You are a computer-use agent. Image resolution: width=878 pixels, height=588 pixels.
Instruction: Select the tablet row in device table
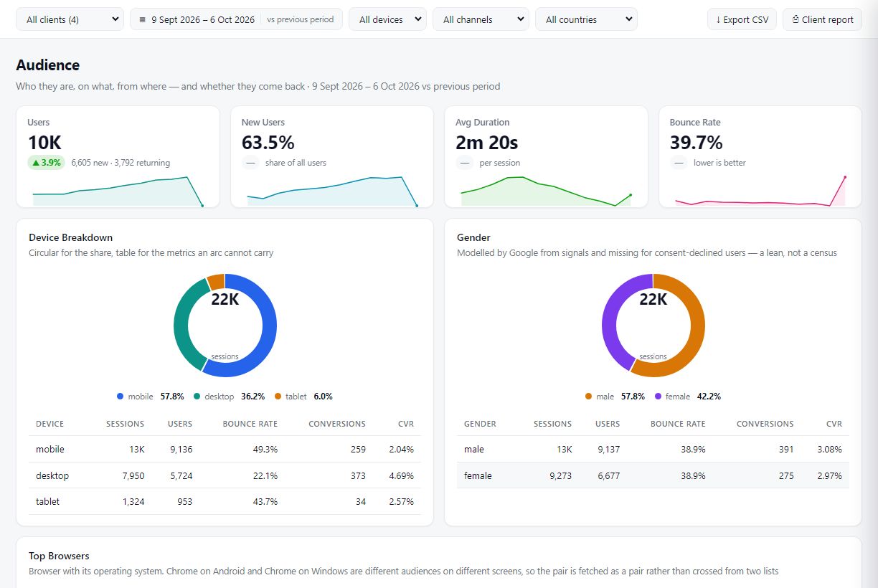point(225,501)
